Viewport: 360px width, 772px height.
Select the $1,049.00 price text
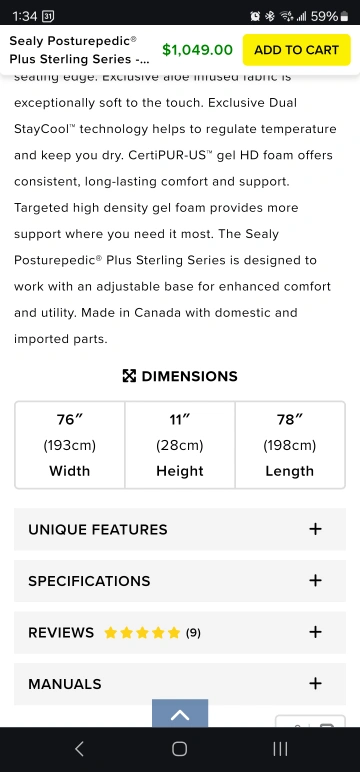[x=197, y=50]
